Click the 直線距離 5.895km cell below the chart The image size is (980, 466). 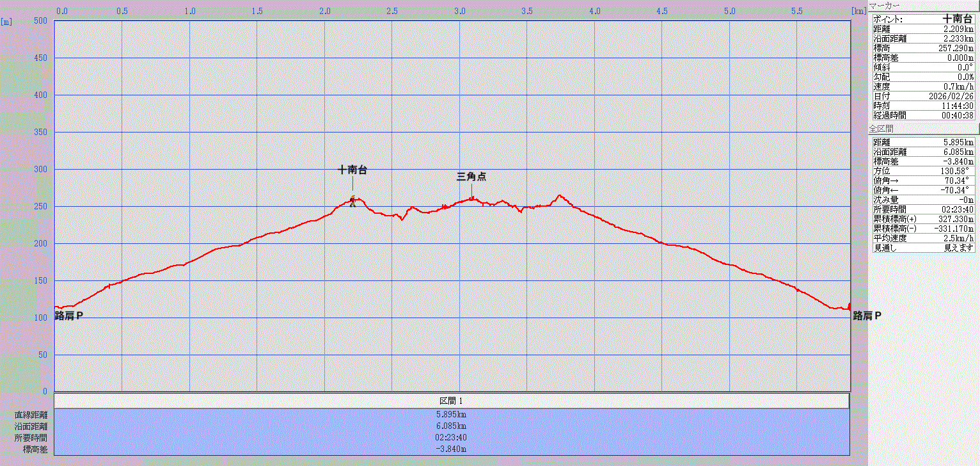pyautogui.click(x=452, y=415)
